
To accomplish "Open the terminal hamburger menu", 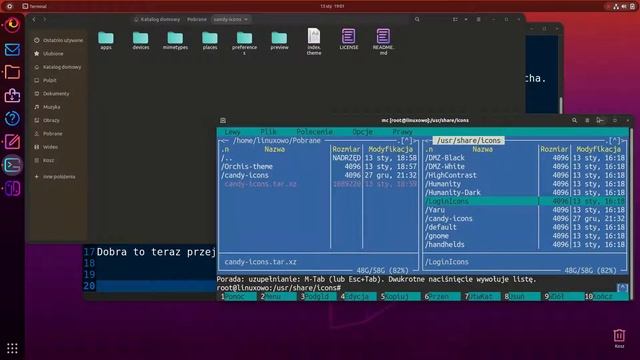I will pos(587,120).
